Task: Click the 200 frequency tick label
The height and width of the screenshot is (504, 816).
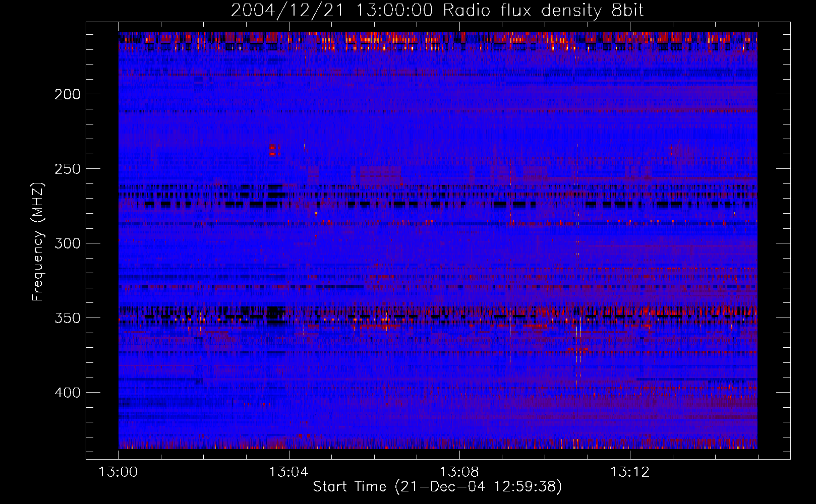Action: coord(67,94)
